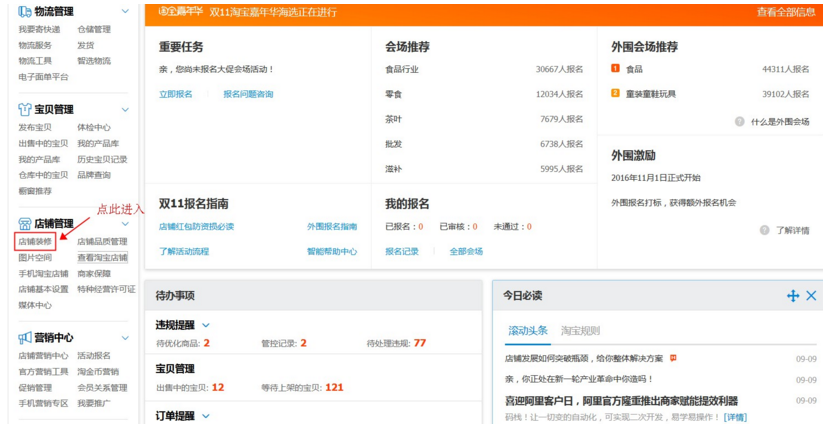
Task: Expand the 违规提醒 dropdown arrow
Action: pos(206,325)
